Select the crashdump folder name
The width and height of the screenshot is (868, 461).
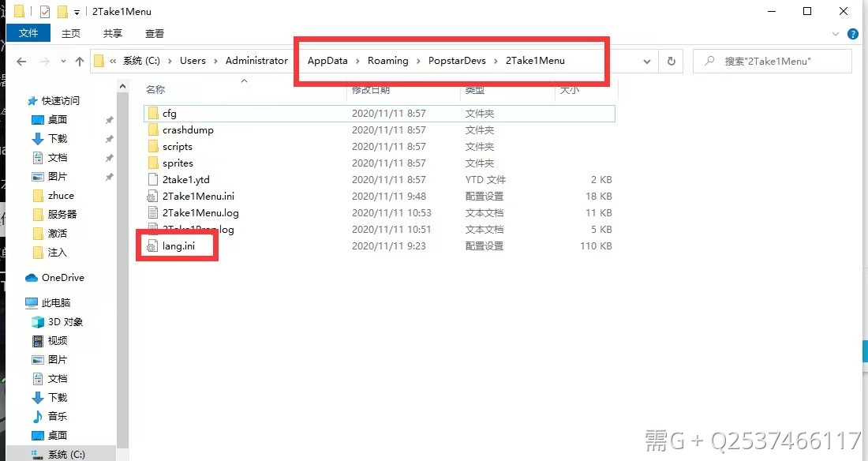tap(188, 130)
